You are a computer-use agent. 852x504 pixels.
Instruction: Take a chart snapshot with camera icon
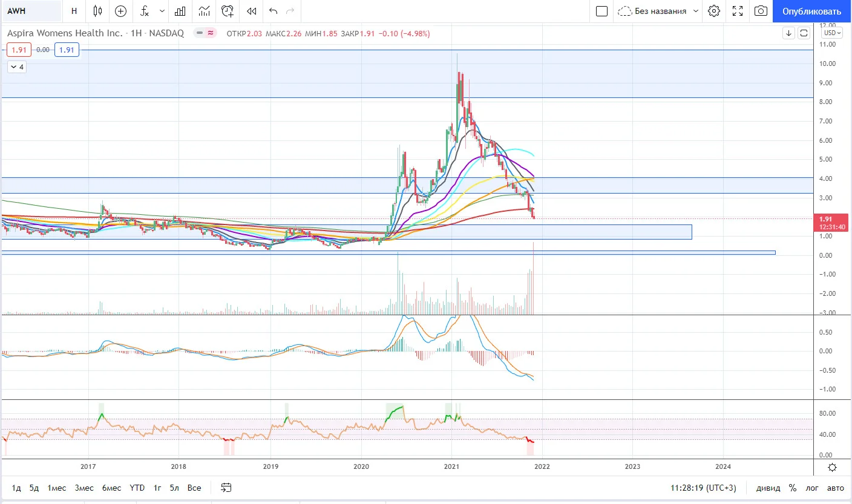(761, 11)
